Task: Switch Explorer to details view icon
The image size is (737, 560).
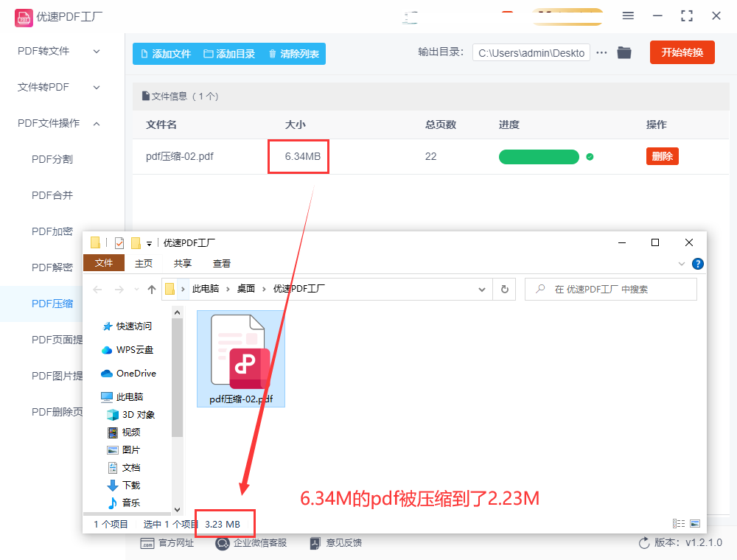Action: click(678, 523)
